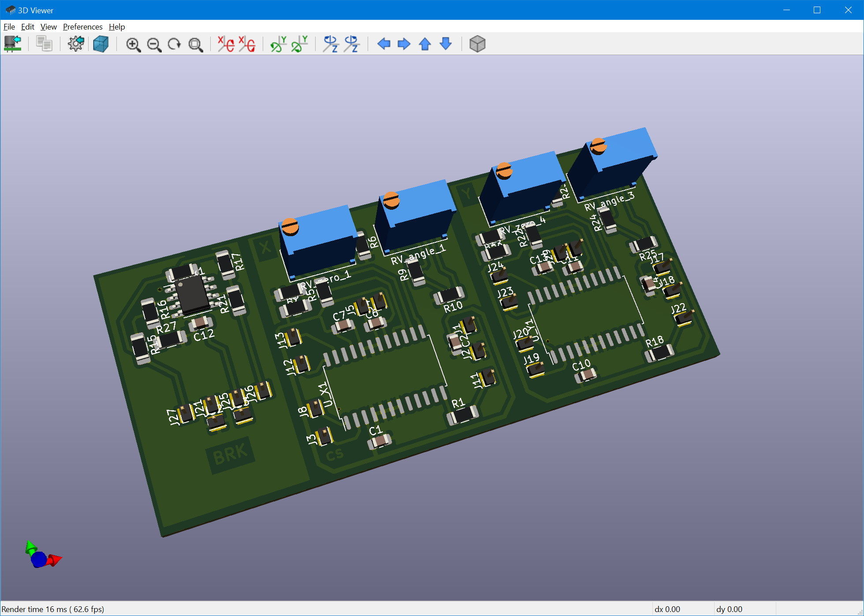Open the File menu
Image resolution: width=864 pixels, height=616 pixels.
coord(9,27)
